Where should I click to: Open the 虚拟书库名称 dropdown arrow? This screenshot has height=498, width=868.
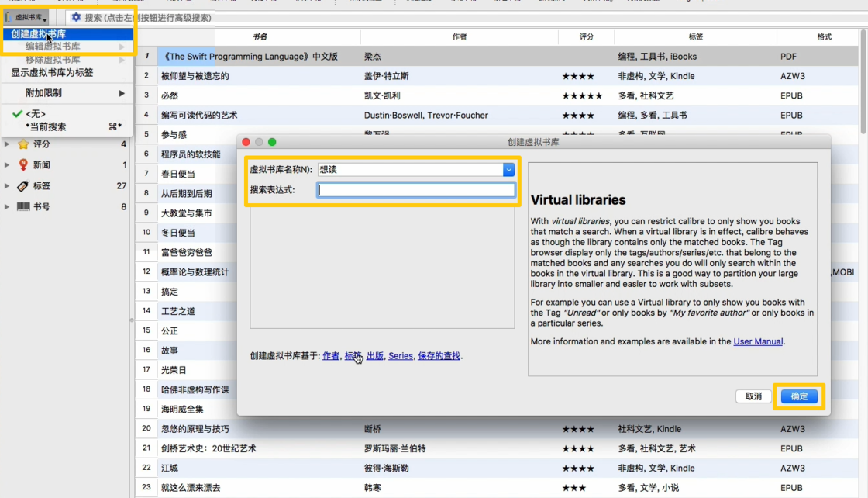pyautogui.click(x=508, y=170)
